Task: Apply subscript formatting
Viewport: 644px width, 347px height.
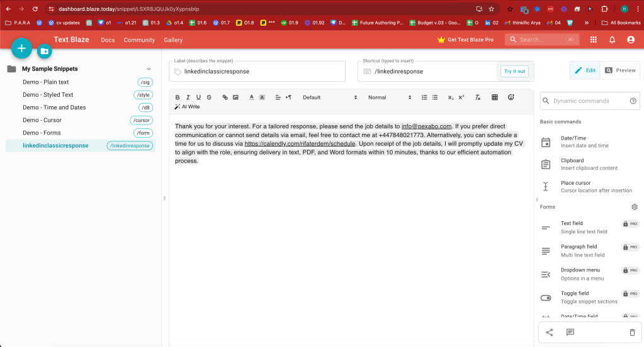Action: 451,97
